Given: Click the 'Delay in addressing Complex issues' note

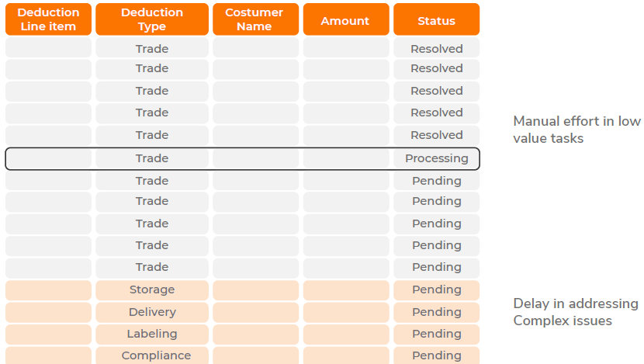Looking at the screenshot, I should coord(576,312).
